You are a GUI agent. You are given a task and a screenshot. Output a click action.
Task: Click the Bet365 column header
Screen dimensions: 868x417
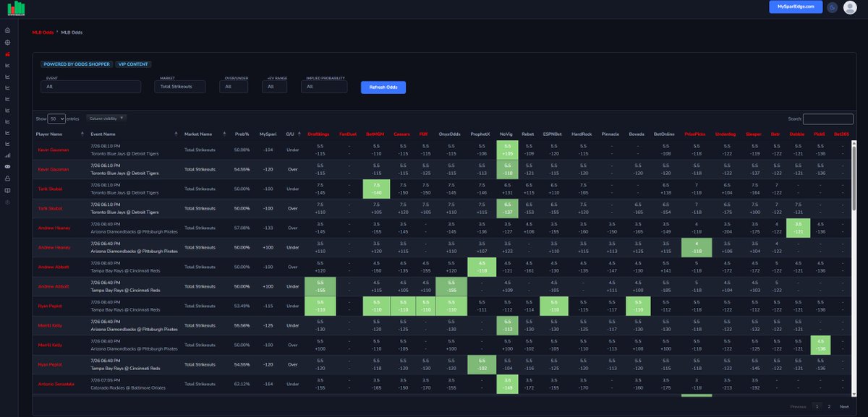point(841,134)
